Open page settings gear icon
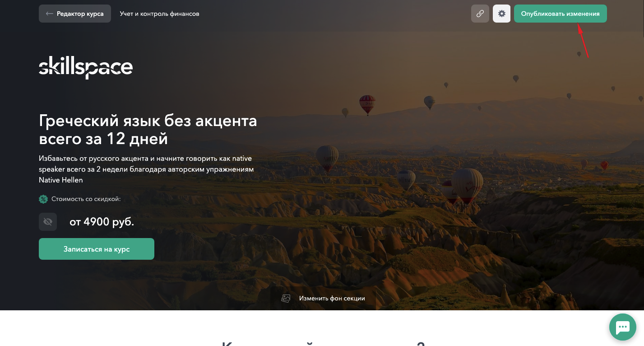This screenshot has width=644, height=346. (x=501, y=14)
